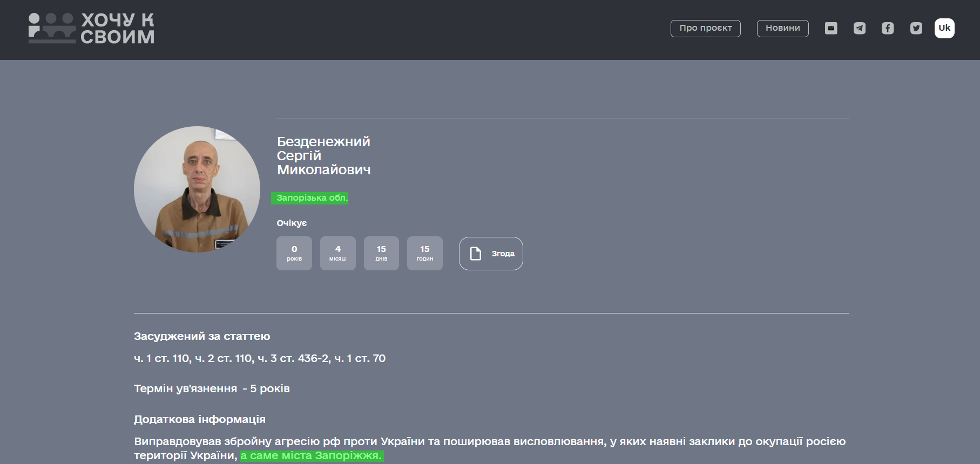Click the 15 годин counter box
Image resolution: width=980 pixels, height=464 pixels.
(425, 253)
